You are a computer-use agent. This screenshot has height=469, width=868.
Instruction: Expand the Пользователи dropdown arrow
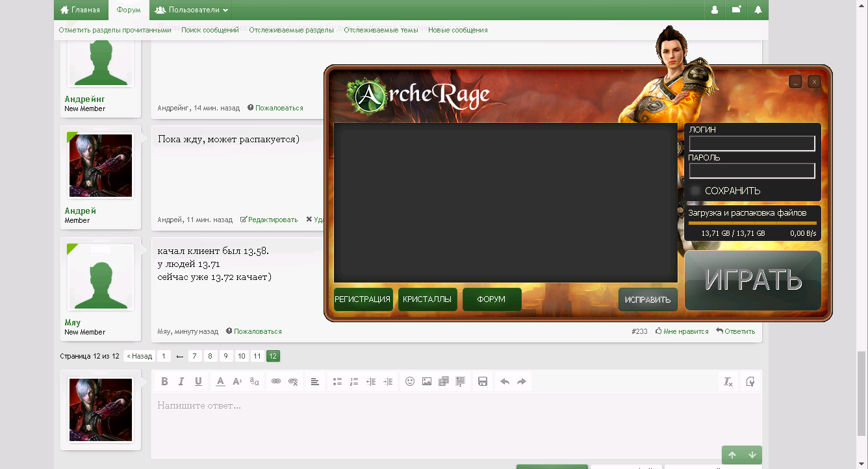225,10
